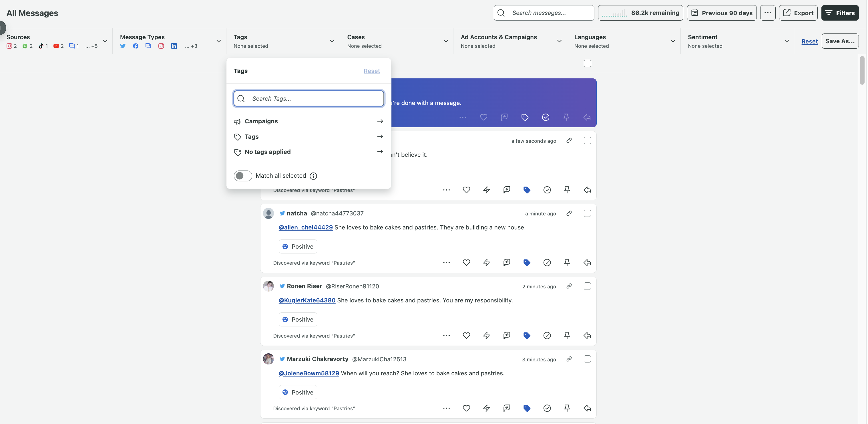
Task: Open the Previous 90 days date selector
Action: [x=722, y=13]
